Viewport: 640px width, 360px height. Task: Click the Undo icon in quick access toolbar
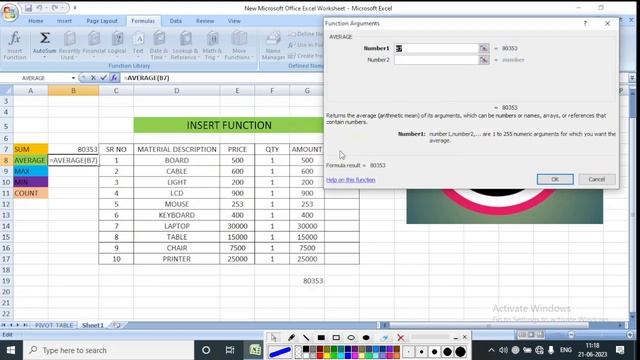40,8
